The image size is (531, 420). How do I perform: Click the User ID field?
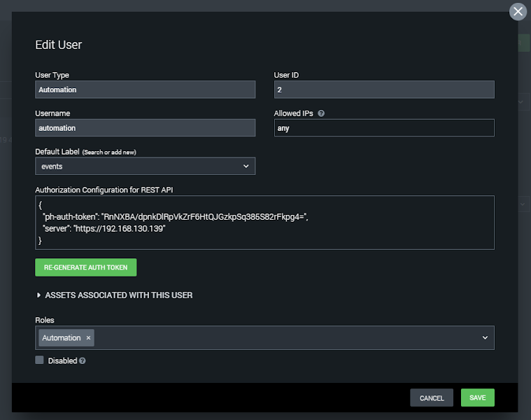(384, 90)
